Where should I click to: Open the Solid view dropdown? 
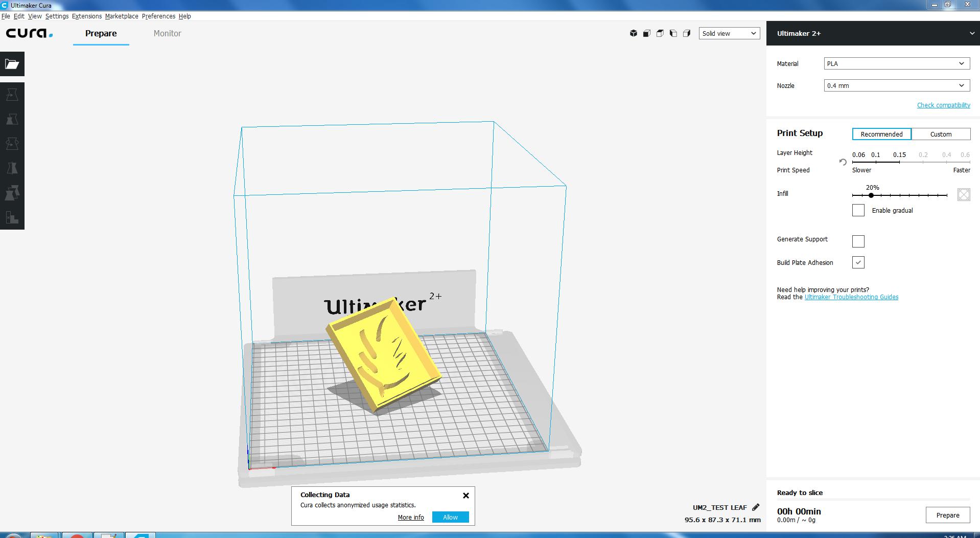(729, 33)
